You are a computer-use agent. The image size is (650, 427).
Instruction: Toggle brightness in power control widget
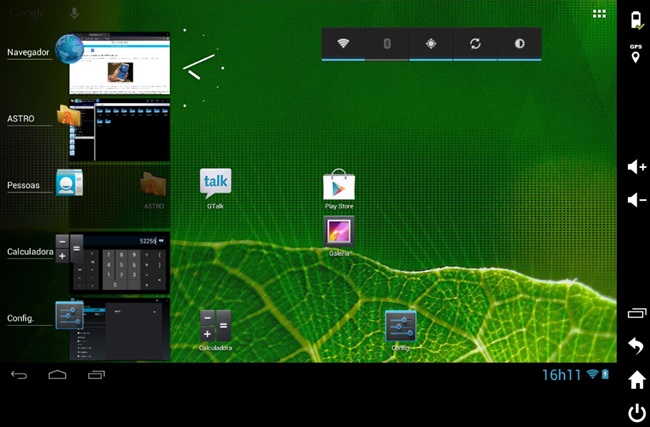(x=519, y=44)
